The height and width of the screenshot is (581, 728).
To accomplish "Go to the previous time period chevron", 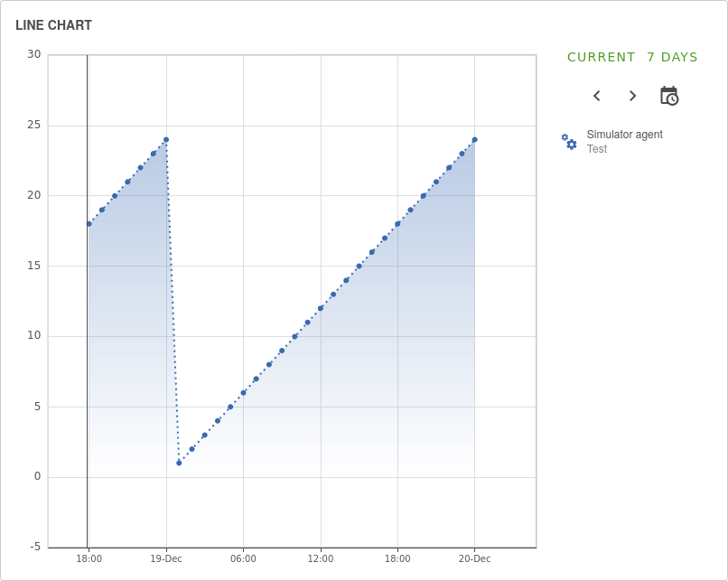I will click(596, 96).
